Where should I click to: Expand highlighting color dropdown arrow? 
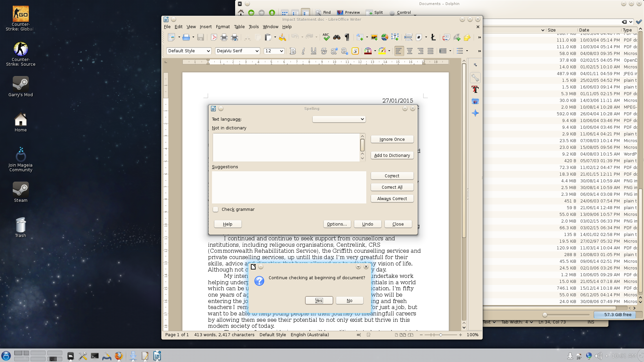click(389, 51)
